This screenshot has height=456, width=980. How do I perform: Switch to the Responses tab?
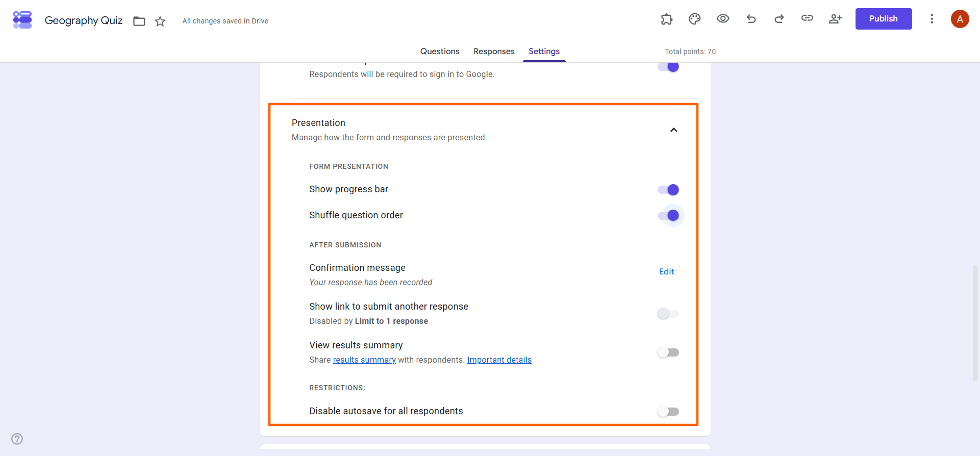coord(494,52)
